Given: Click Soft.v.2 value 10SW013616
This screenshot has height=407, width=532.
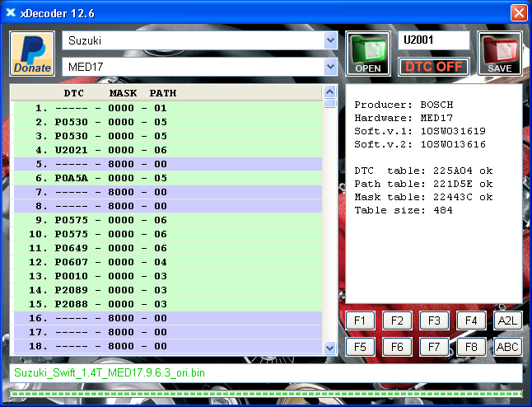Looking at the screenshot, I should pyautogui.click(x=453, y=144).
